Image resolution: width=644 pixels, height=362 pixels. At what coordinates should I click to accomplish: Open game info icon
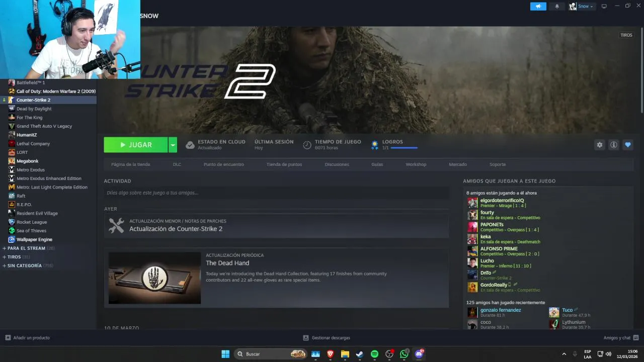point(614,145)
